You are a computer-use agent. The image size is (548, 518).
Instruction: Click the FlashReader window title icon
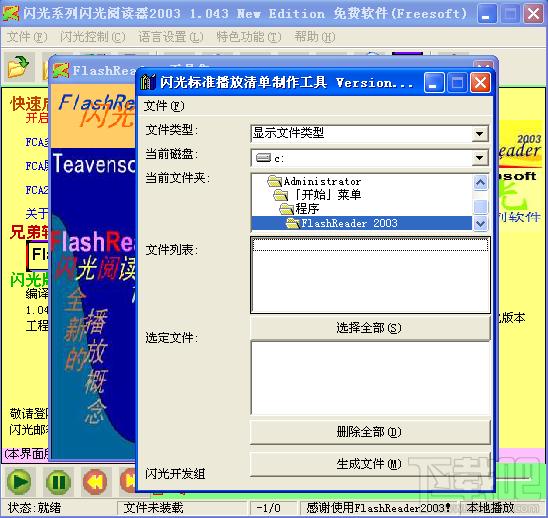pos(61,70)
